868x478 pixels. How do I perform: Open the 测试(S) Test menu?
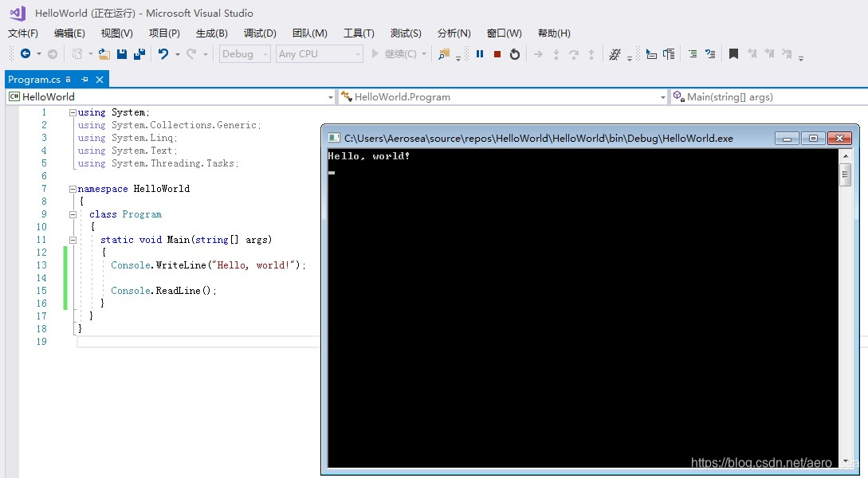406,33
